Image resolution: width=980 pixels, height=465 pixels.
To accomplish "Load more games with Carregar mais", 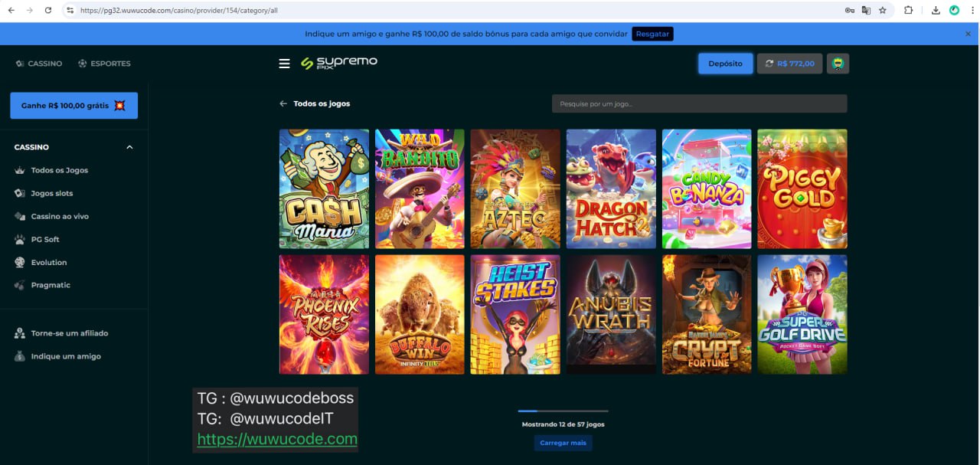I will (563, 443).
